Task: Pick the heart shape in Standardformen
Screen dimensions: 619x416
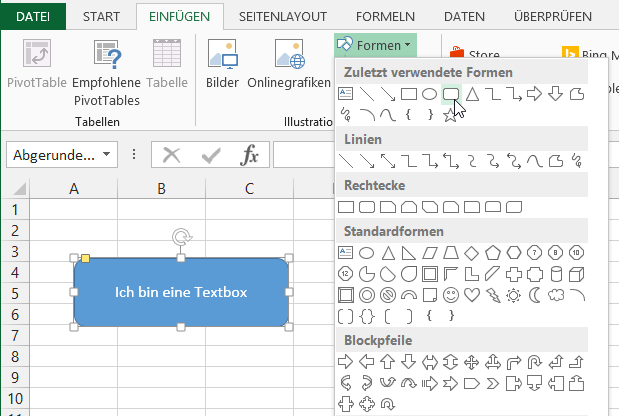Action: [x=472, y=295]
